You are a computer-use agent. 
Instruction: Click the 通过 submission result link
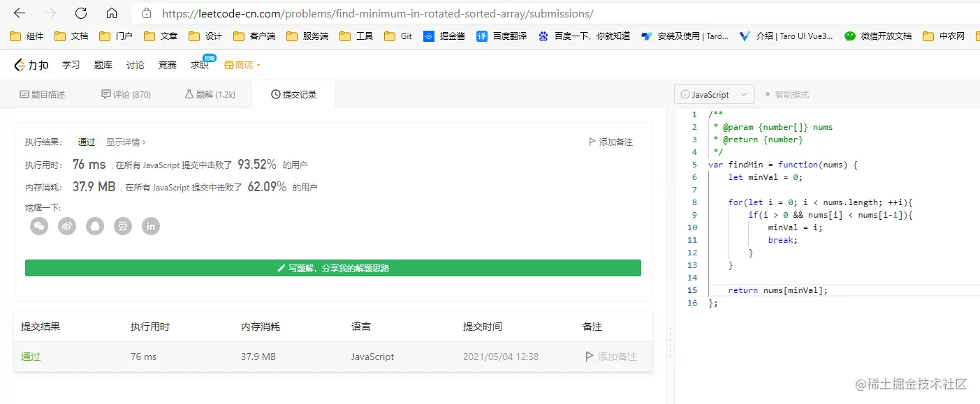click(x=30, y=357)
